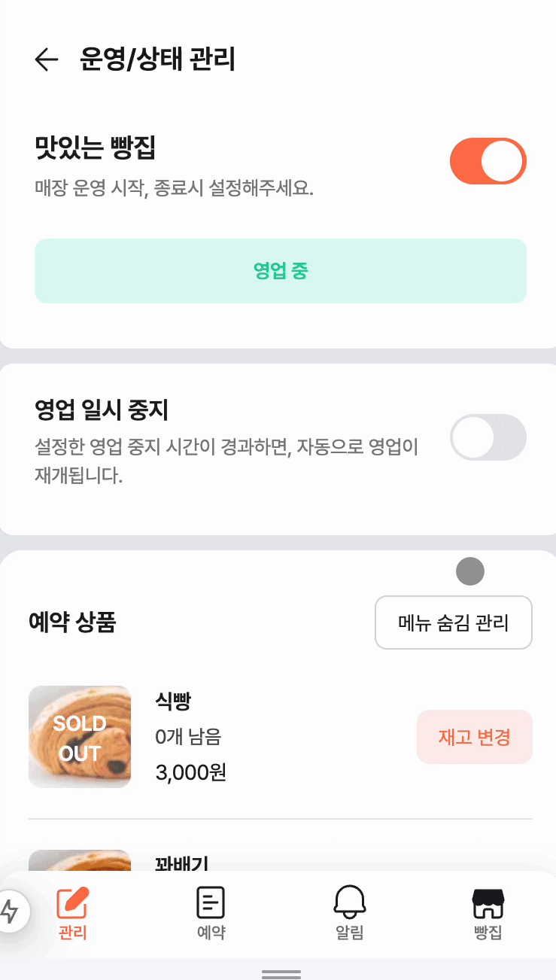This screenshot has width=556, height=980.
Task: Click the 예약 상품 section heading
Action: (x=72, y=622)
